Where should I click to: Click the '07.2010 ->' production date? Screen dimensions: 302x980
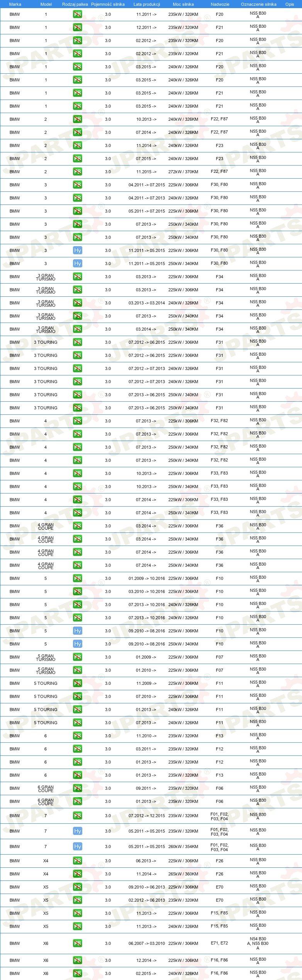pyautogui.click(x=146, y=696)
